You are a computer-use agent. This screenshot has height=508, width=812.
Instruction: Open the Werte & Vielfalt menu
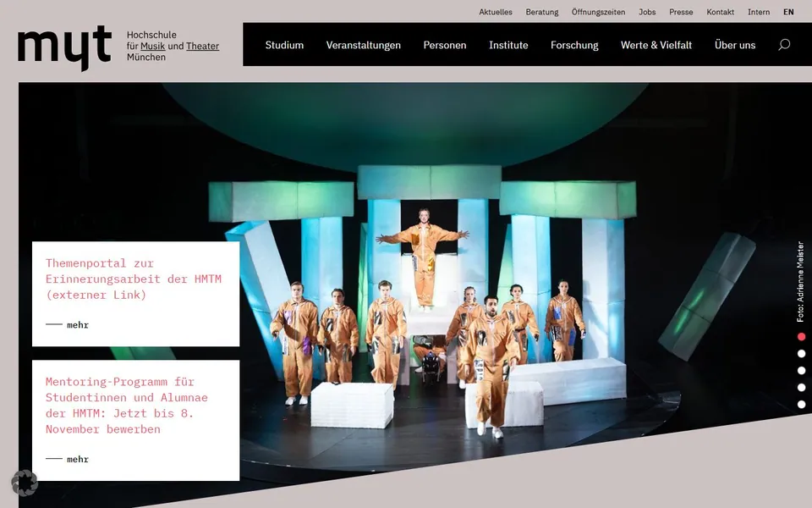tap(656, 45)
